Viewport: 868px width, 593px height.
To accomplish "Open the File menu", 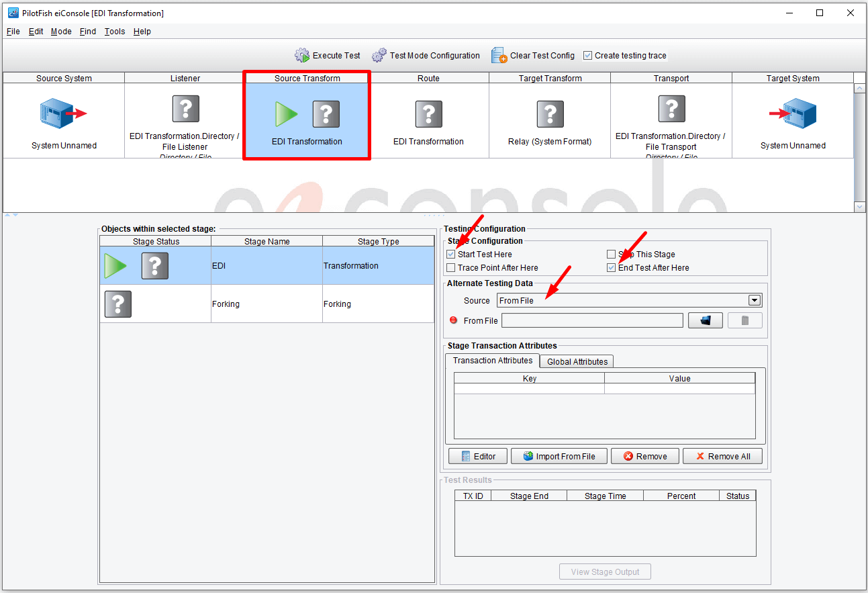I will coord(13,32).
